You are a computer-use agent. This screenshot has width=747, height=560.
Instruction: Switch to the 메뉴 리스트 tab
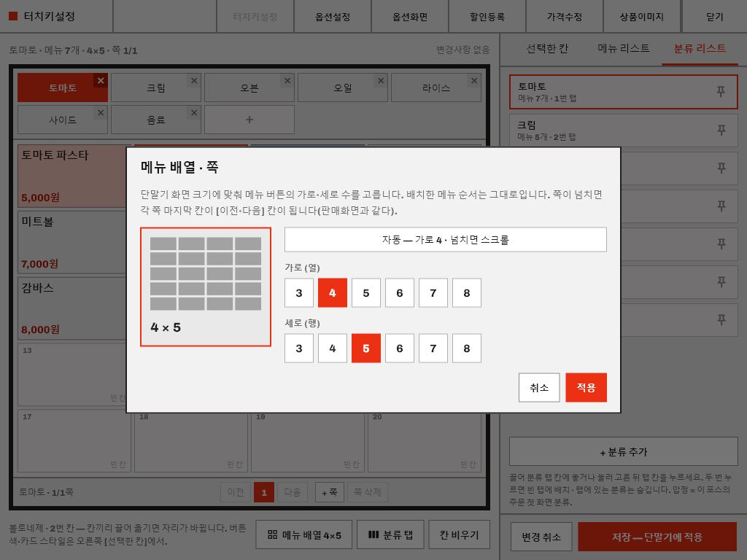click(623, 49)
